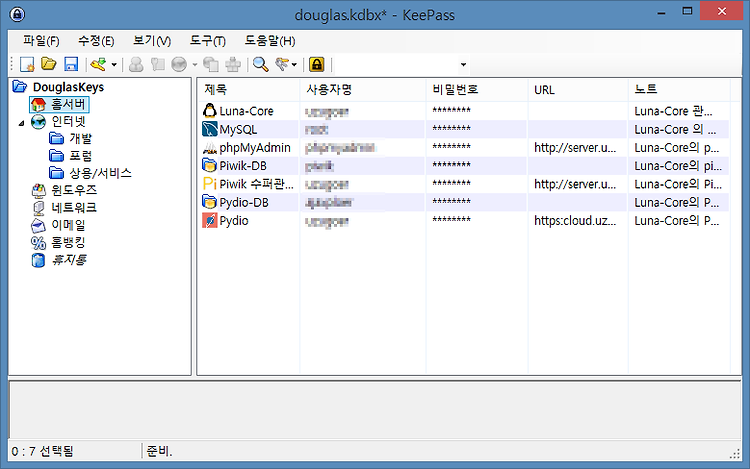Open the 파일(F) menu

(41, 41)
